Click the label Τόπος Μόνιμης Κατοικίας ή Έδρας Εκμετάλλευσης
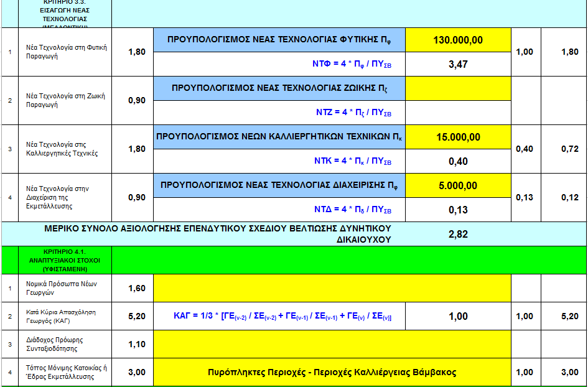Image resolution: width=588 pixels, height=387 pixels. coord(67,372)
